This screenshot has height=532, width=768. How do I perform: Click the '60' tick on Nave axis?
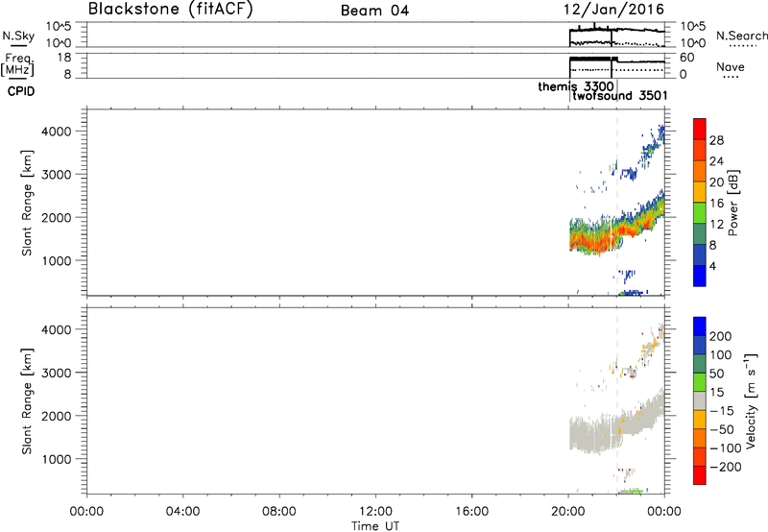(687, 58)
